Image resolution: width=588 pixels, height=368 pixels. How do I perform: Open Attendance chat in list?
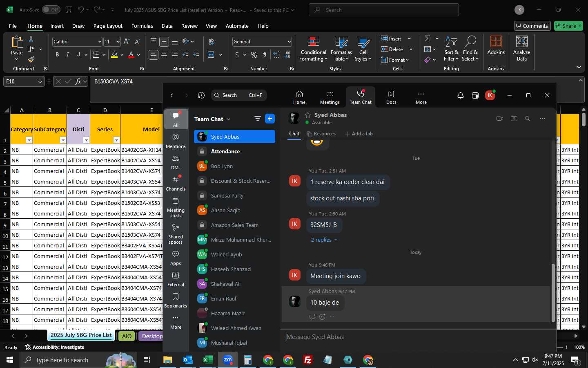point(234,151)
